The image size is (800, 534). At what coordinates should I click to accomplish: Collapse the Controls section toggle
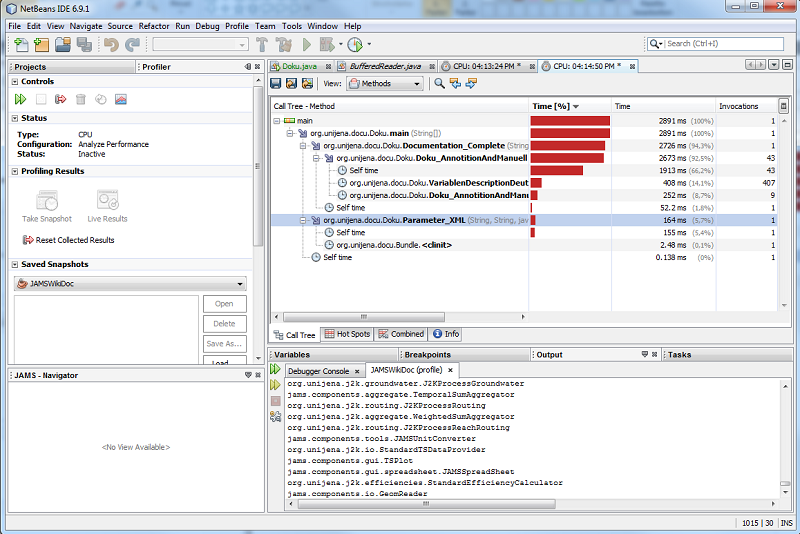(x=15, y=81)
